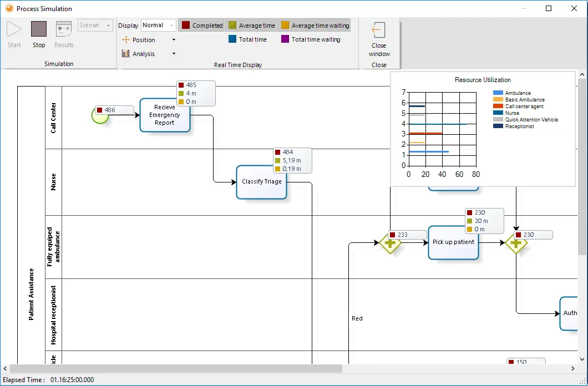Toggle Average time waiting display
Screen dimensions: 588x386
(315, 25)
